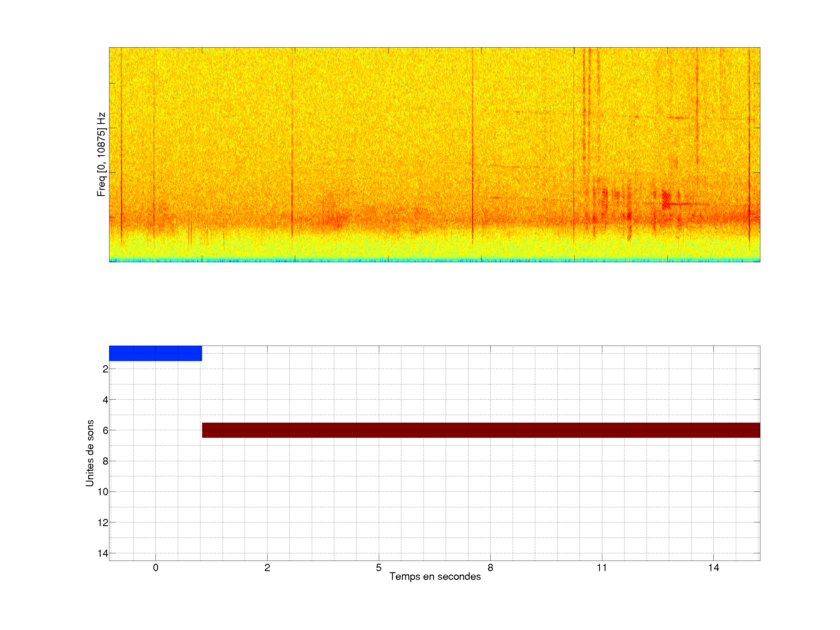Click y-axis tick label 8 on lower plot

coord(105,461)
